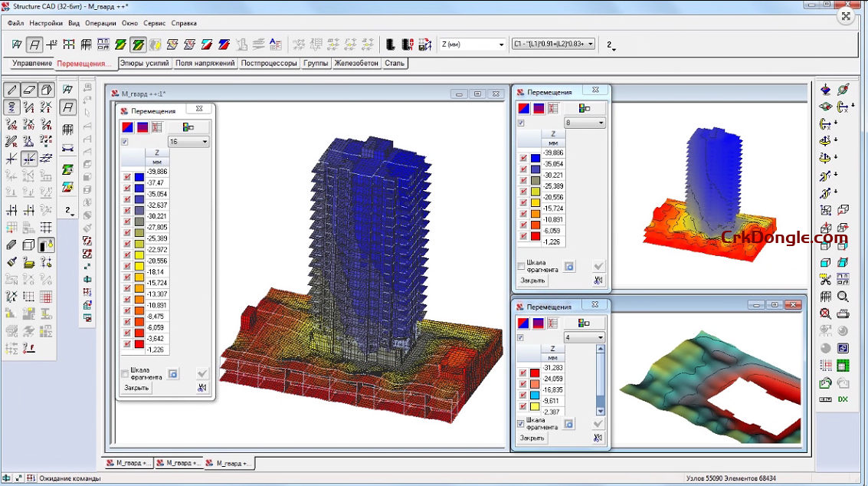Image resolution: width=868 pixels, height=486 pixels.
Task: Click the scissors cut icon in right toolbar
Action: click(825, 280)
